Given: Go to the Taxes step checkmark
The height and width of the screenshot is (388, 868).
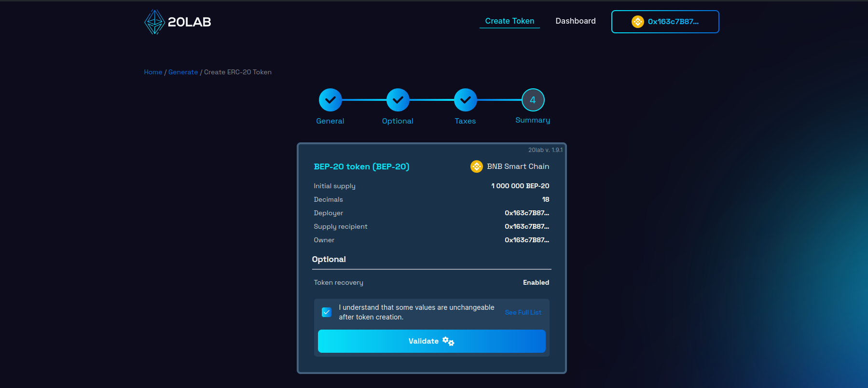Looking at the screenshot, I should [x=466, y=100].
